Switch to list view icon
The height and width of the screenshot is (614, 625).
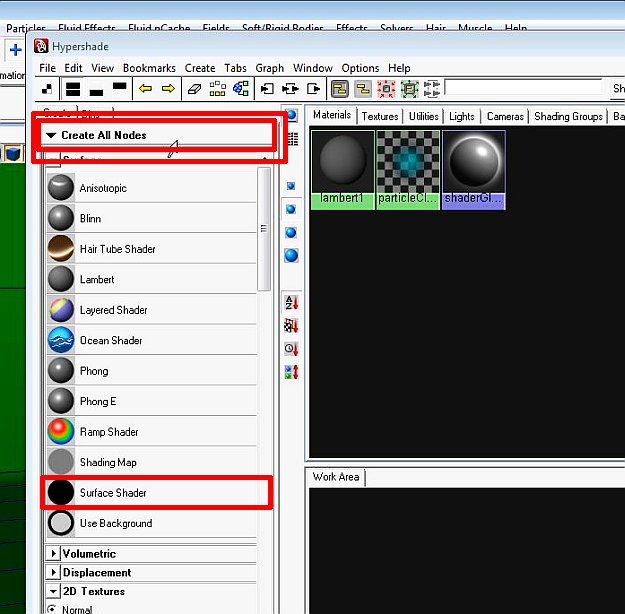tap(293, 139)
